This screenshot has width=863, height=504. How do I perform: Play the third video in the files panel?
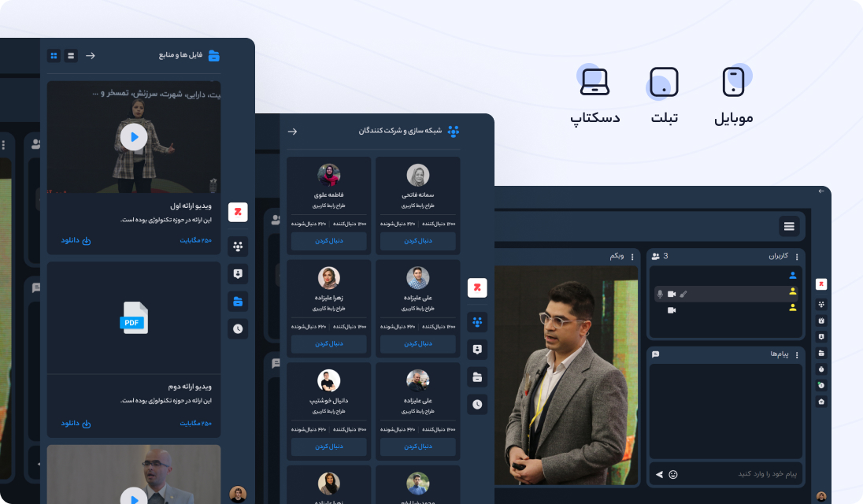click(x=134, y=497)
